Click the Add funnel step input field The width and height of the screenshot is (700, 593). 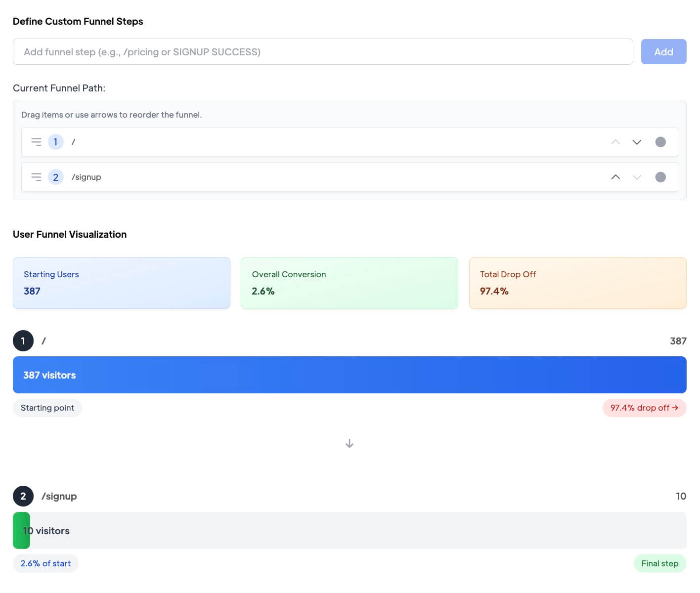tap(323, 52)
